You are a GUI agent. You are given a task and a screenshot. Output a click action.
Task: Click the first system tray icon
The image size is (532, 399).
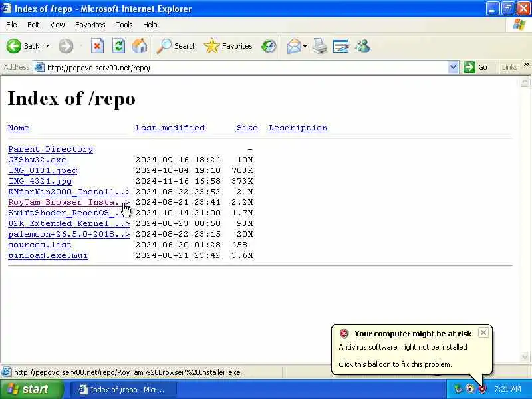458,389
